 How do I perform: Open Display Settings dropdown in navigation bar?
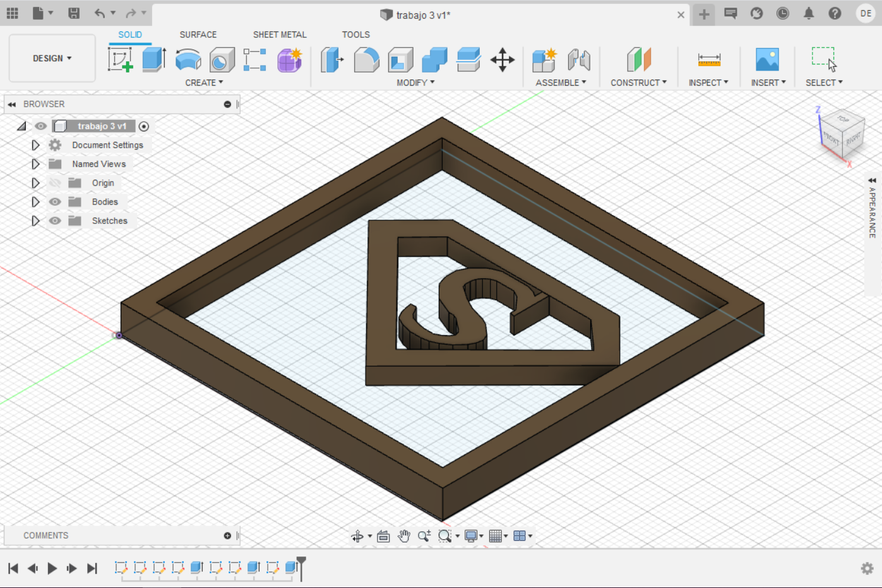(474, 536)
